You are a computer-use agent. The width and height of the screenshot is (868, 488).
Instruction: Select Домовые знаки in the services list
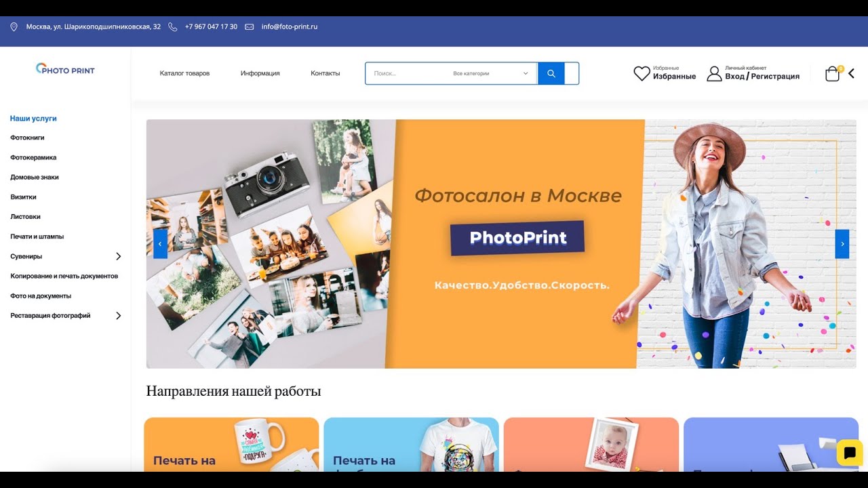pyautogui.click(x=35, y=177)
